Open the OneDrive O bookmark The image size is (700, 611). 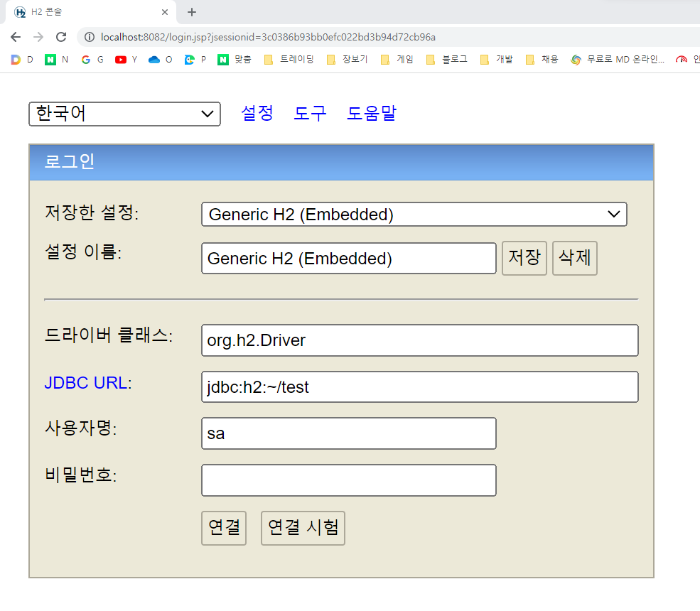[161, 60]
